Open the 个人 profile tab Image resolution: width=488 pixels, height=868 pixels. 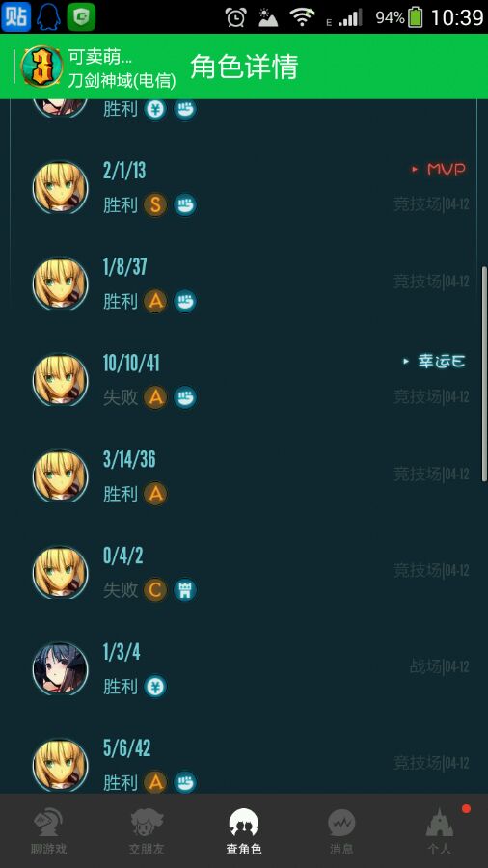click(x=440, y=831)
